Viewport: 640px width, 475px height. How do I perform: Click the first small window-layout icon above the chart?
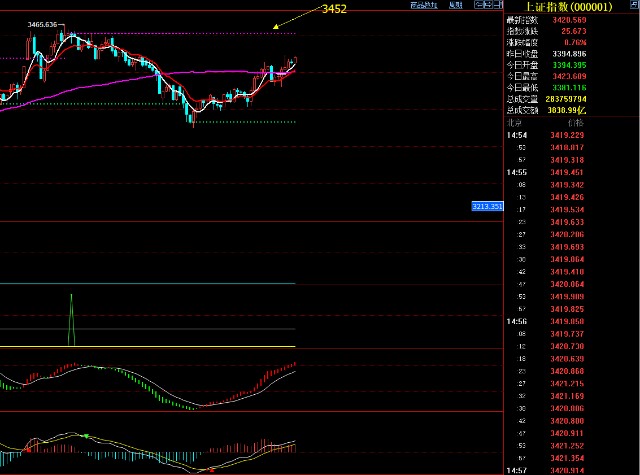point(476,5)
